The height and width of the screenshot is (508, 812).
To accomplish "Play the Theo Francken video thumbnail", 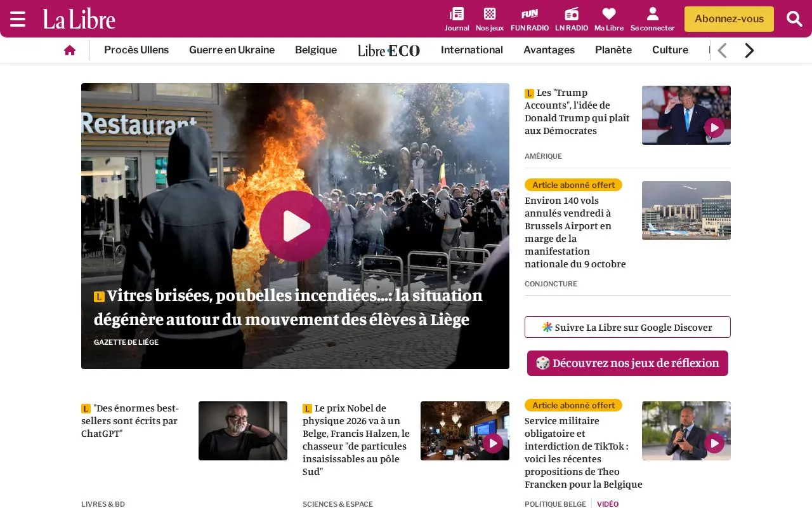I will coord(714,443).
